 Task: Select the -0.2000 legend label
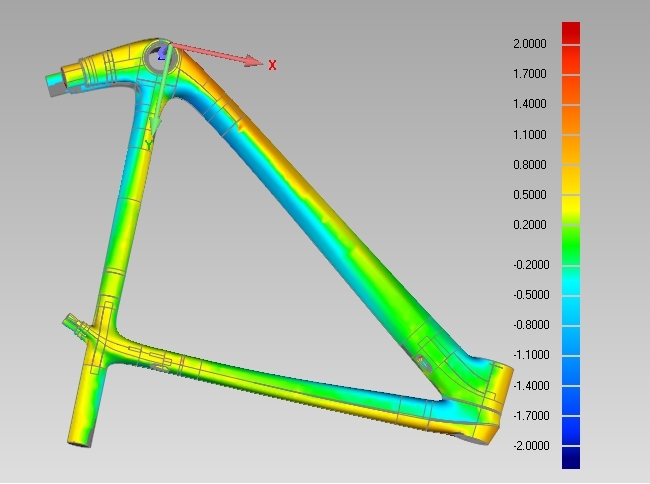pyautogui.click(x=527, y=265)
